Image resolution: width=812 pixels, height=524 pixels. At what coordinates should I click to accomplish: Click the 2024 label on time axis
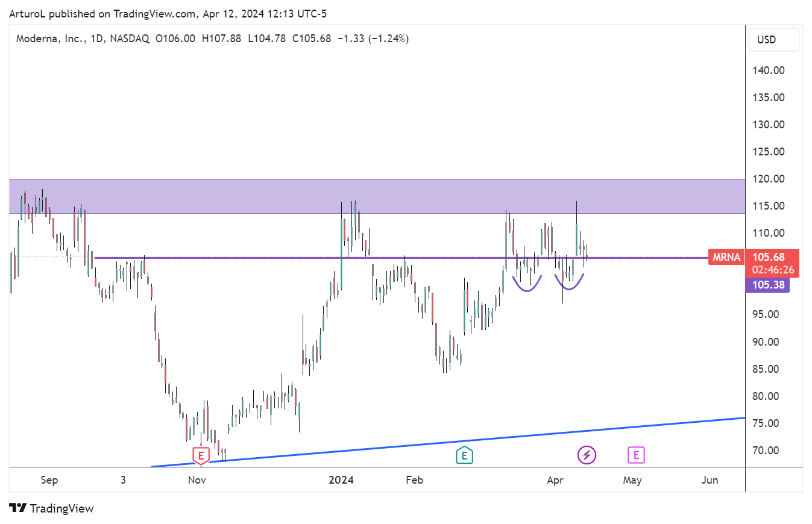[x=341, y=480]
